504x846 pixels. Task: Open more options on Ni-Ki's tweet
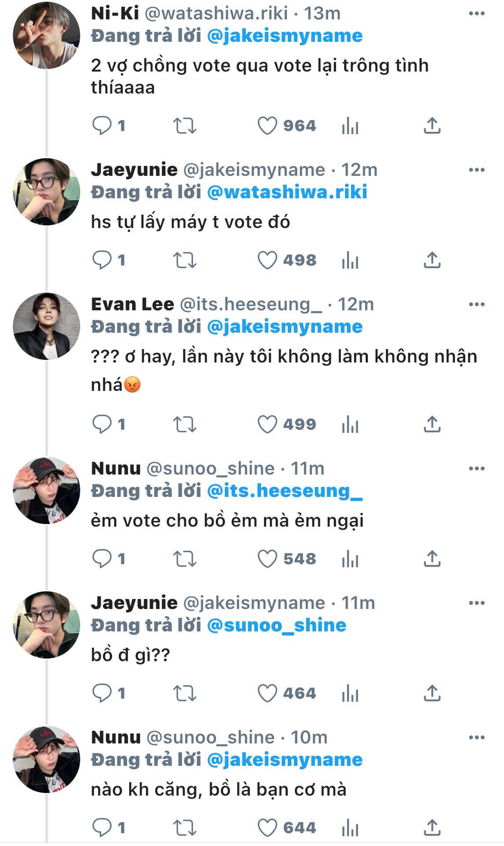(477, 14)
